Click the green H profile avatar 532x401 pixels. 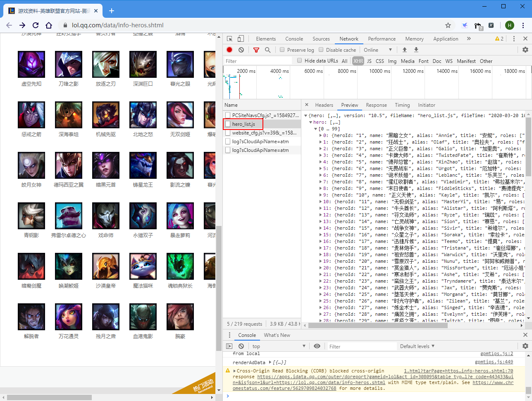click(x=510, y=25)
